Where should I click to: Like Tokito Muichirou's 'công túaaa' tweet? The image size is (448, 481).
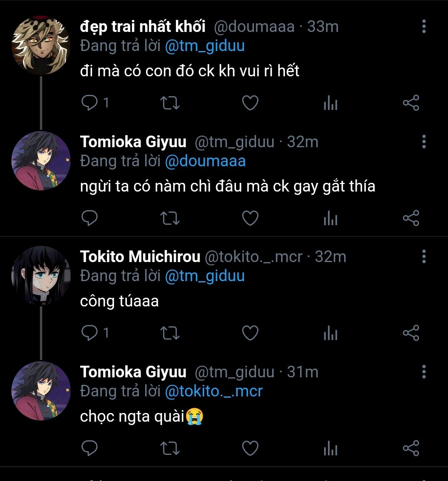(250, 333)
